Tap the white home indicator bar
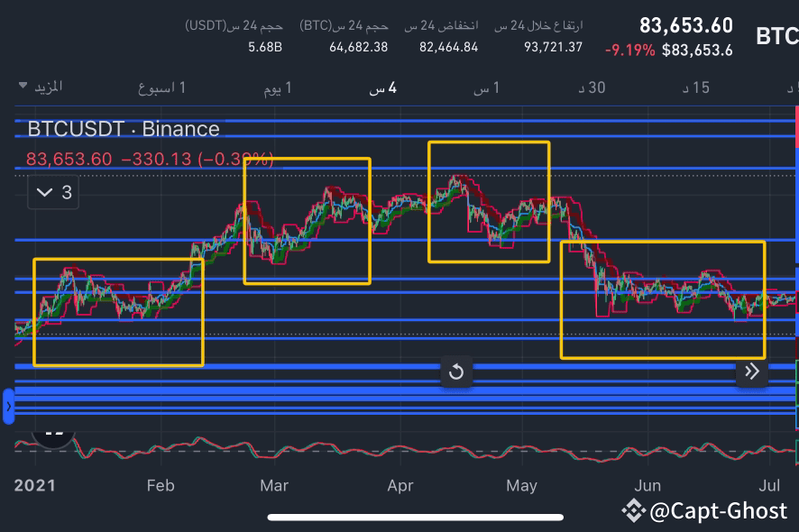 (416, 518)
